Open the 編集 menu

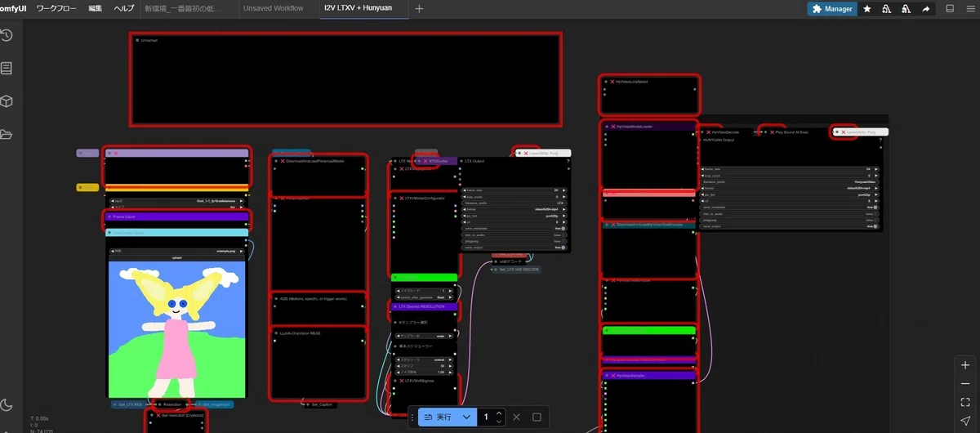pos(96,8)
